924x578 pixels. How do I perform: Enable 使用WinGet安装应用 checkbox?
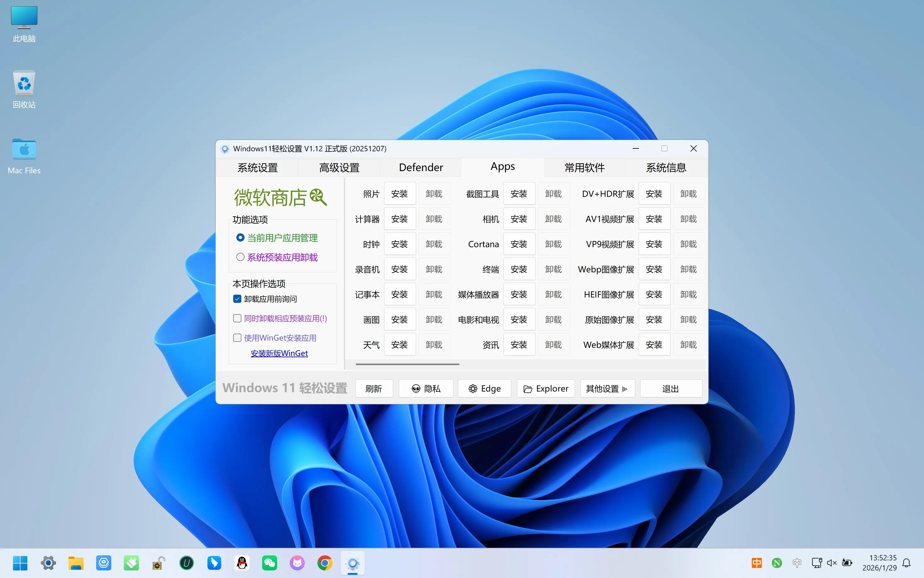[237, 337]
